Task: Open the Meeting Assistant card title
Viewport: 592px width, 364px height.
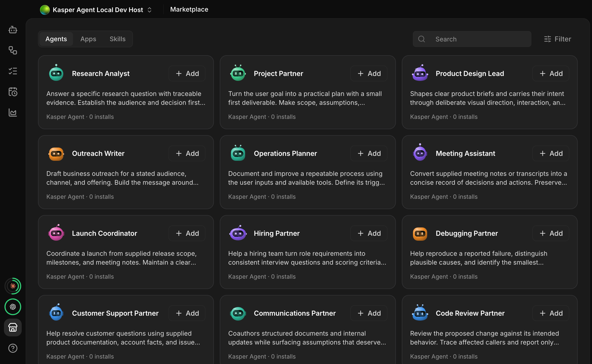Action: (465, 153)
